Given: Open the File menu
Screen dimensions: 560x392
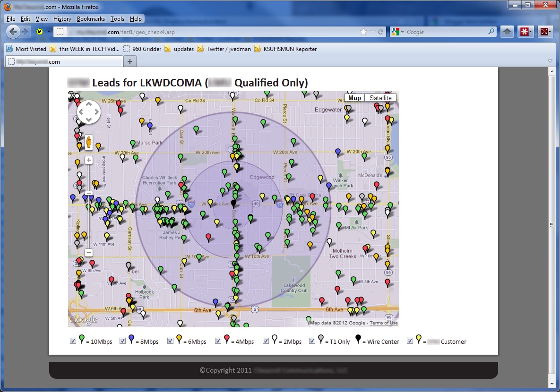Looking at the screenshot, I should (11, 19).
